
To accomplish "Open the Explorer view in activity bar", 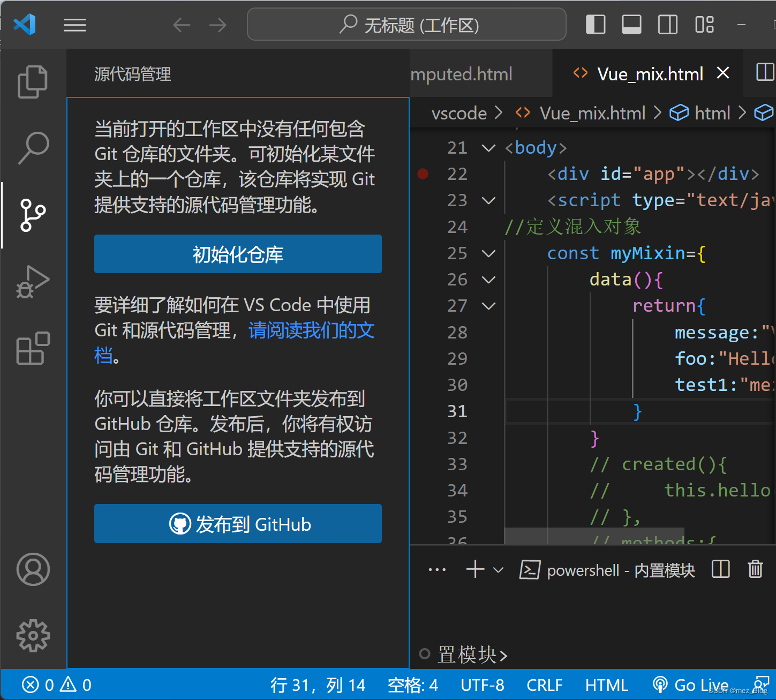I will (33, 81).
